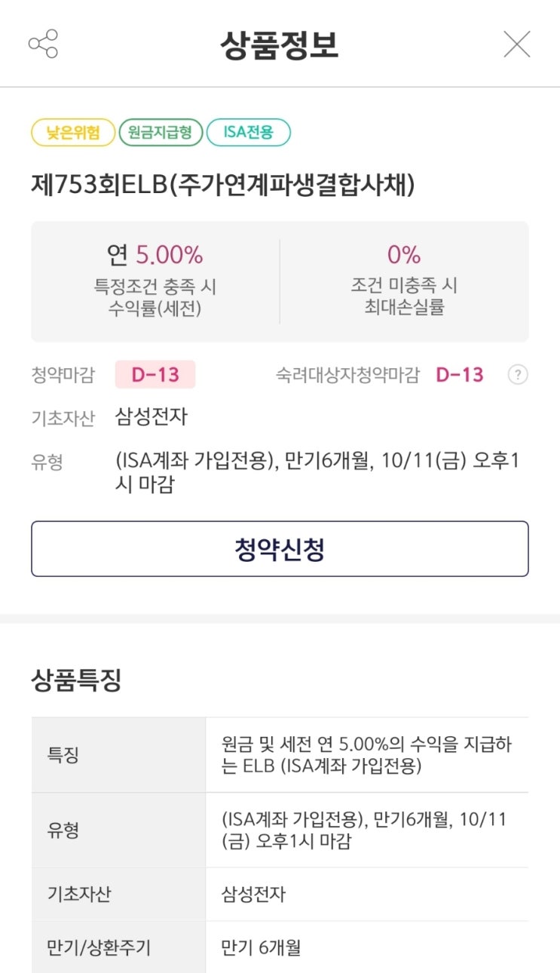Screen dimensions: 560x973
Task: Tap the share icon in the header
Action: tap(43, 44)
